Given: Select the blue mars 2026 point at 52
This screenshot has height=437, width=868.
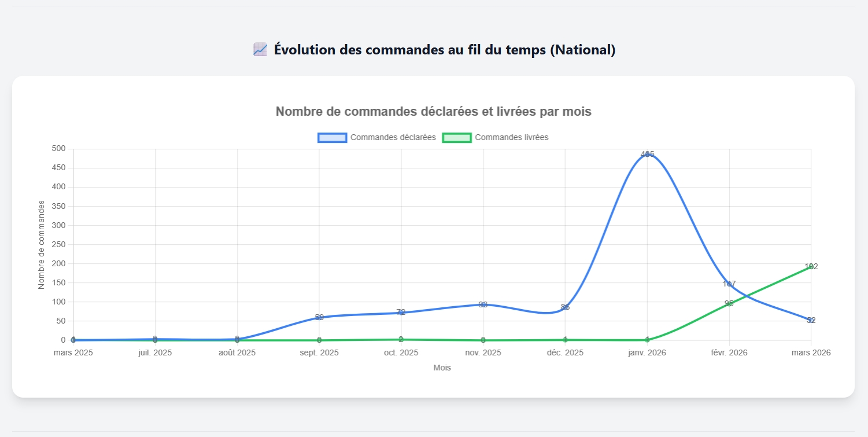Looking at the screenshot, I should pos(811,320).
